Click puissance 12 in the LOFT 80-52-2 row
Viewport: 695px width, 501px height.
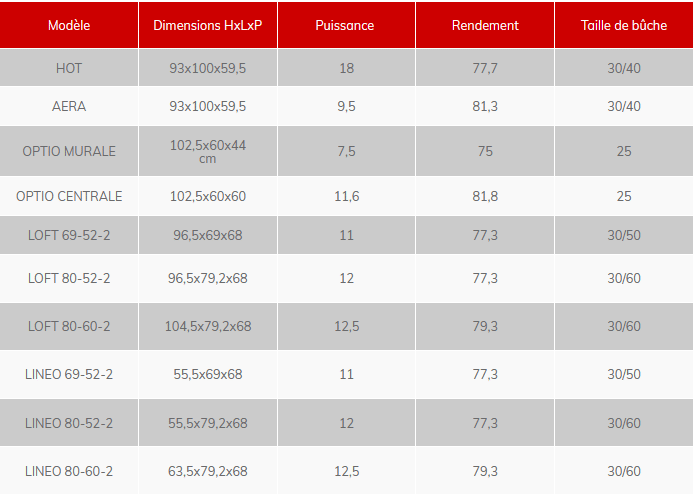click(x=346, y=278)
